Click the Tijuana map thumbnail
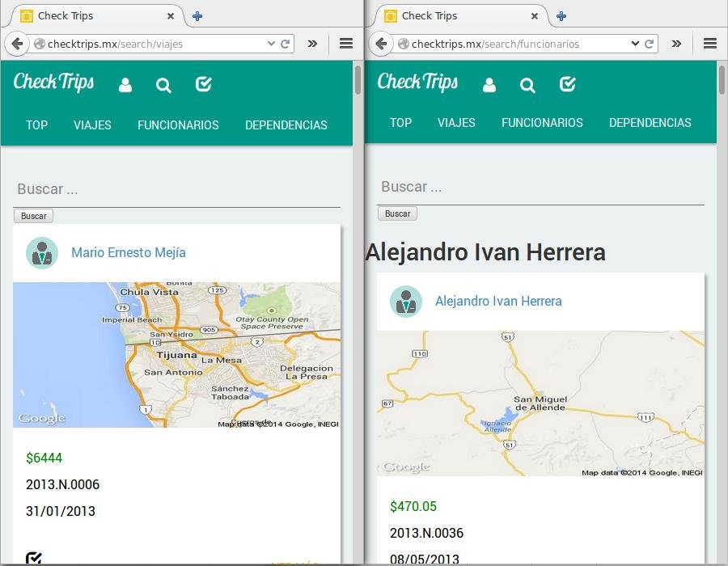The width and height of the screenshot is (728, 566). tap(176, 355)
